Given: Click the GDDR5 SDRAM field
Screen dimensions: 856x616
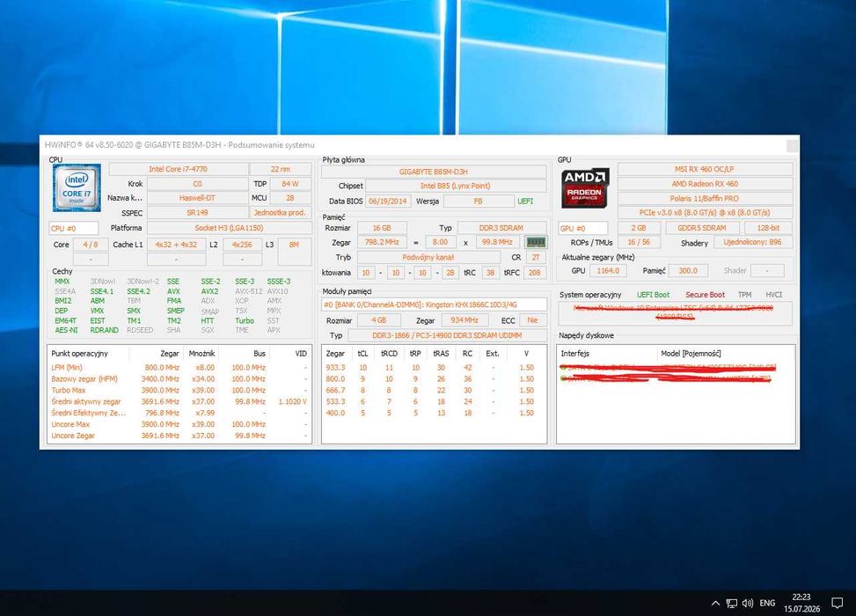Looking at the screenshot, I should point(702,228).
